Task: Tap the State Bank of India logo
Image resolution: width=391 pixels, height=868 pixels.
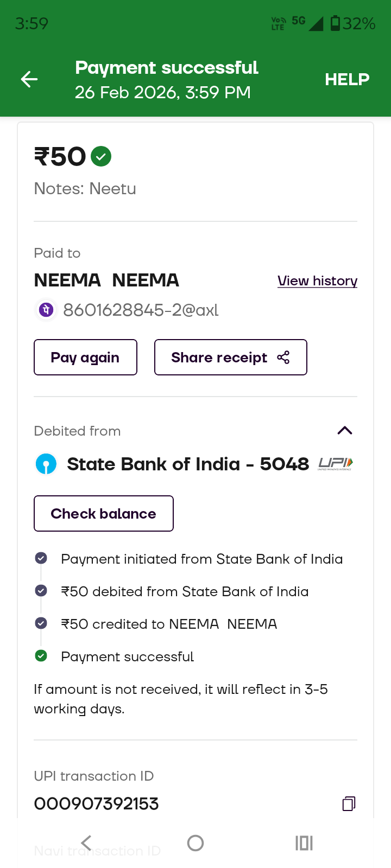Action: click(x=46, y=464)
